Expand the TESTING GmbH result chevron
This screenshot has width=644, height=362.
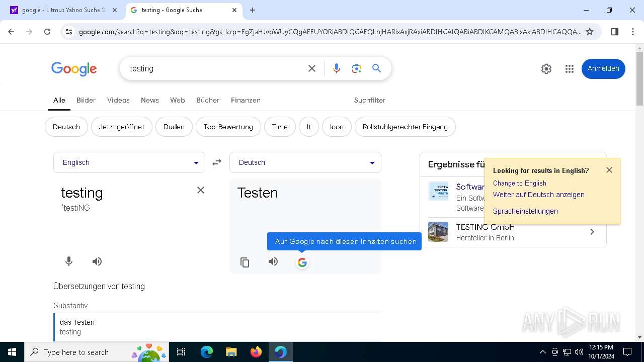pos(592,232)
